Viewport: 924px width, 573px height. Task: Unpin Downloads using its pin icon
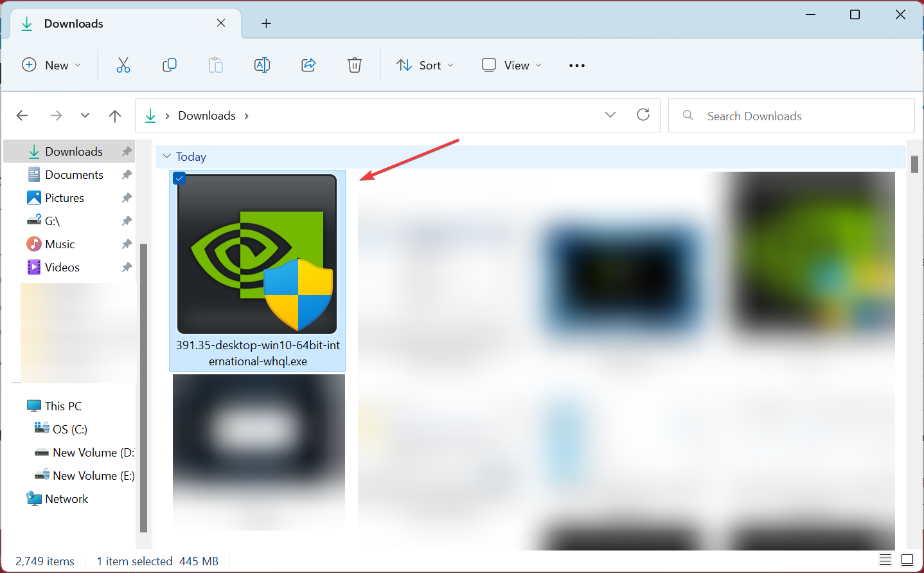click(127, 152)
